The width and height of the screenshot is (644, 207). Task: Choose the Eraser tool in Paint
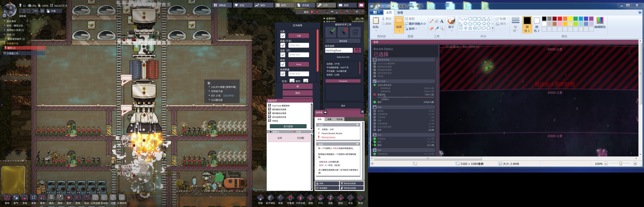(431, 29)
